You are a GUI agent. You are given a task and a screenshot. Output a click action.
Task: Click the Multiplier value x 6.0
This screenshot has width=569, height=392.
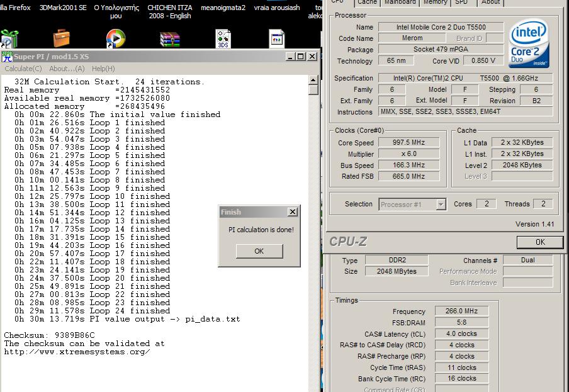(x=408, y=154)
